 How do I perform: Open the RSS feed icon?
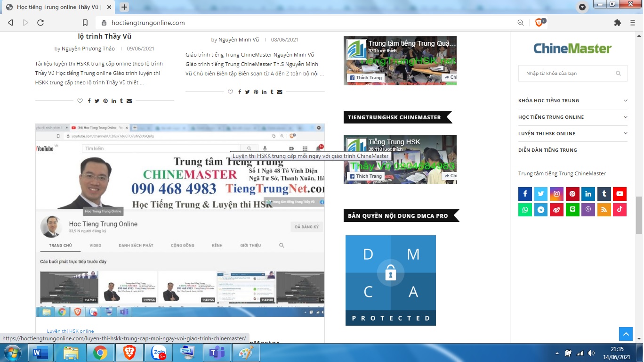(604, 210)
